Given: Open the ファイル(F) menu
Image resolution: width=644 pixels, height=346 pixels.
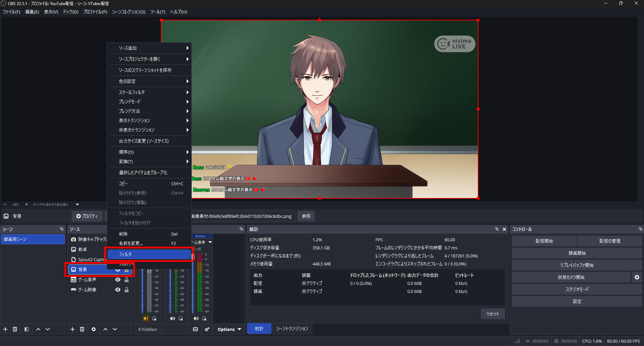Looking at the screenshot, I should point(11,12).
